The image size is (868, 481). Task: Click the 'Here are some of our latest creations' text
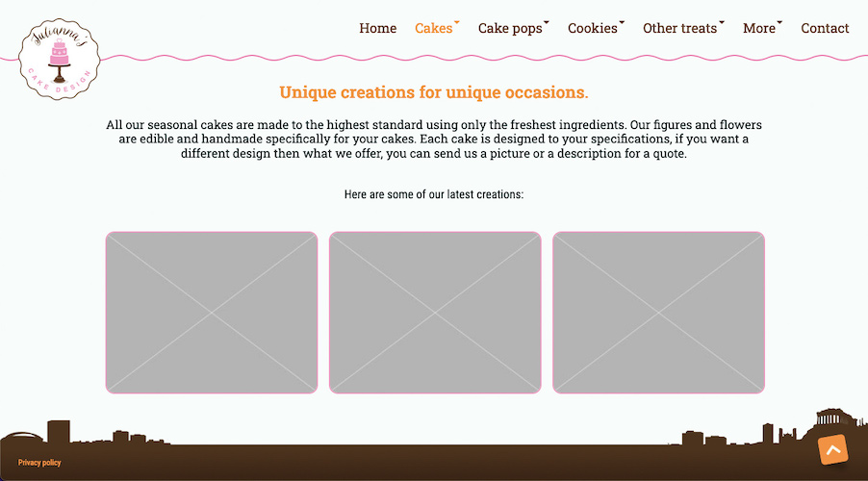(434, 194)
